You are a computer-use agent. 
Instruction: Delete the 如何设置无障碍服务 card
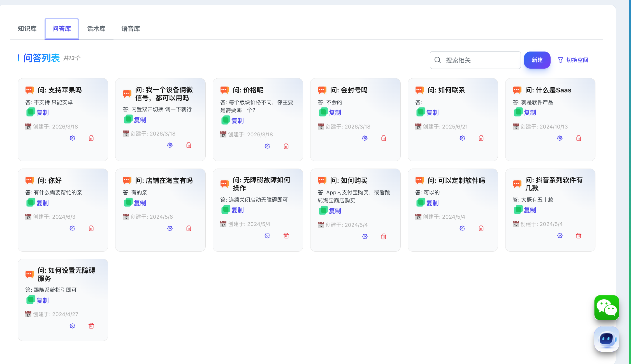pyautogui.click(x=91, y=326)
